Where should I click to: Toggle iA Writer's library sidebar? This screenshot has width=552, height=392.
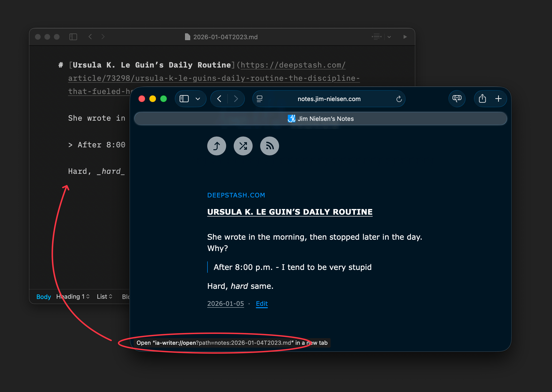point(74,37)
